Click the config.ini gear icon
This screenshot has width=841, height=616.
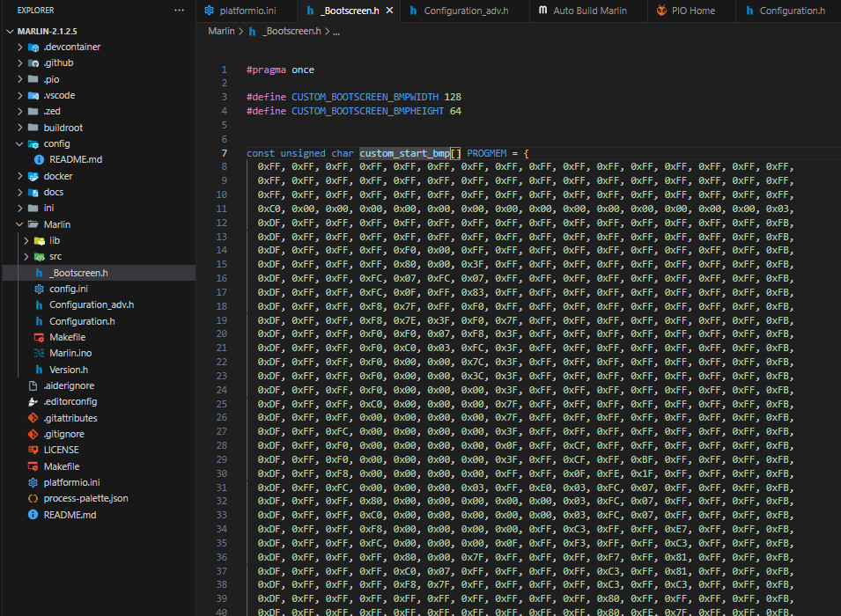tap(39, 289)
